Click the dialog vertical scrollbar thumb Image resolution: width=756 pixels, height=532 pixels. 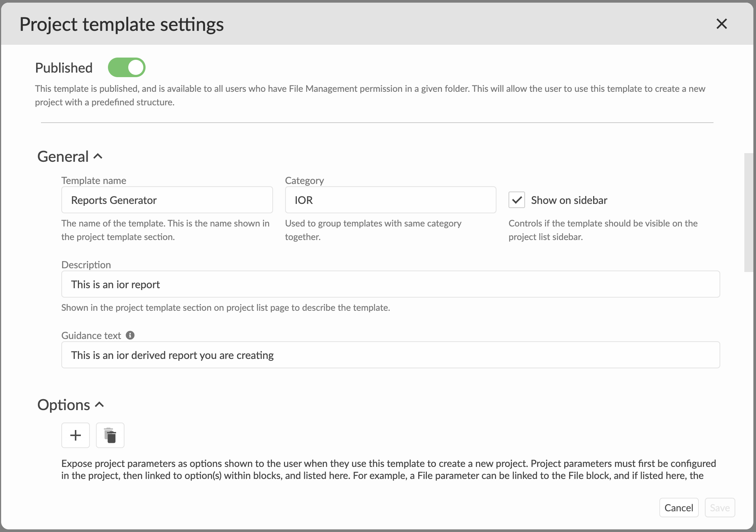tap(748, 212)
